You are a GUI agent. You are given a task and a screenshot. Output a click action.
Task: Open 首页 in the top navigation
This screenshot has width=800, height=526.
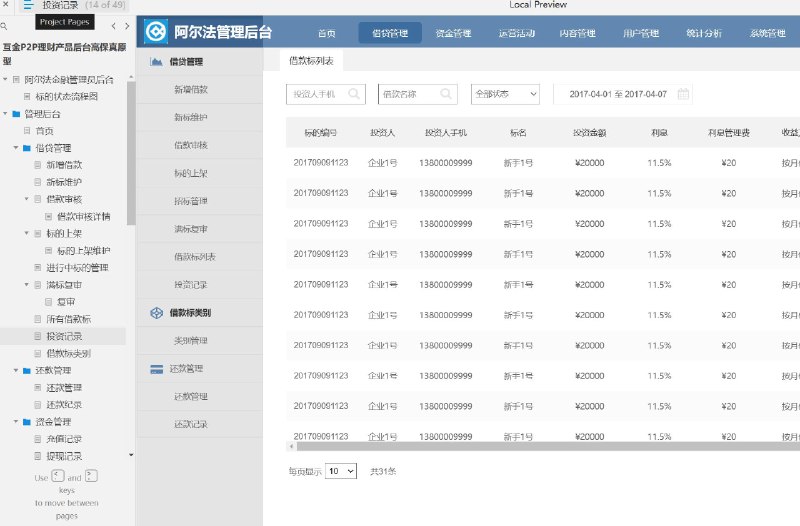[x=327, y=33]
